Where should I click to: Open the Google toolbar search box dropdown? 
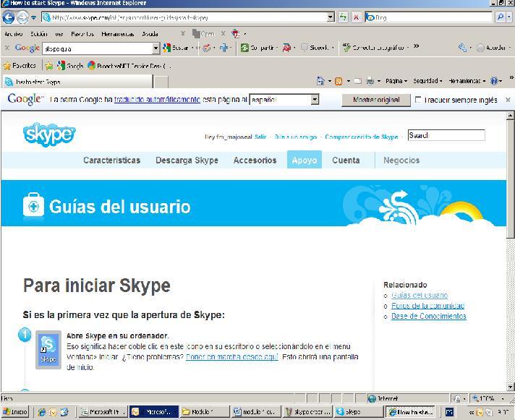click(x=156, y=48)
